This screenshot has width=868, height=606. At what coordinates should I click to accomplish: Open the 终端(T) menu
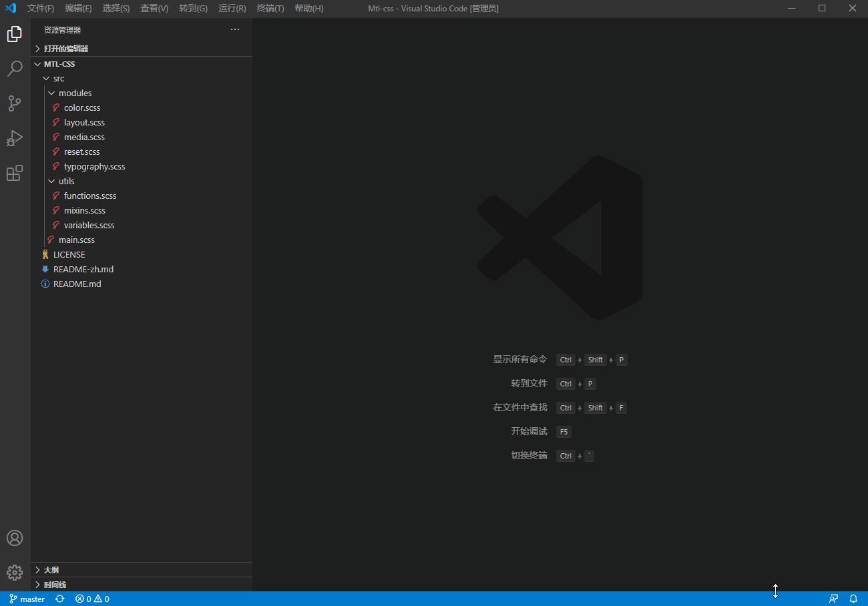point(270,8)
